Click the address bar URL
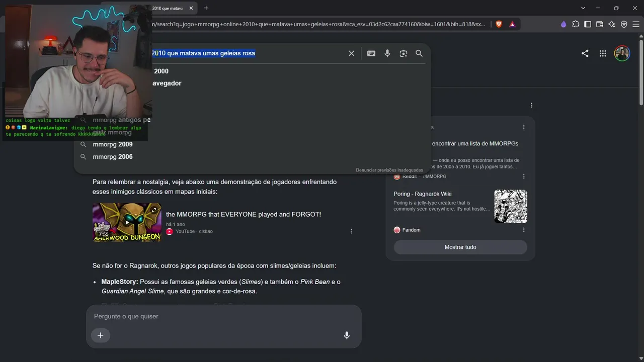 click(318, 24)
